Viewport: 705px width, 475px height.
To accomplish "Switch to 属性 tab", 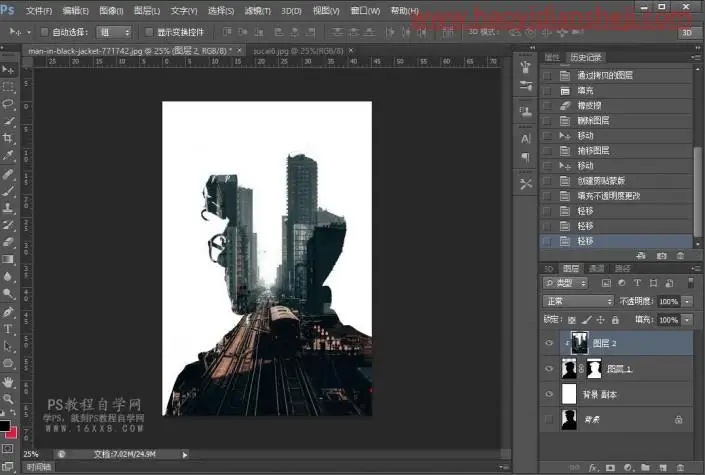I will pyautogui.click(x=552, y=57).
